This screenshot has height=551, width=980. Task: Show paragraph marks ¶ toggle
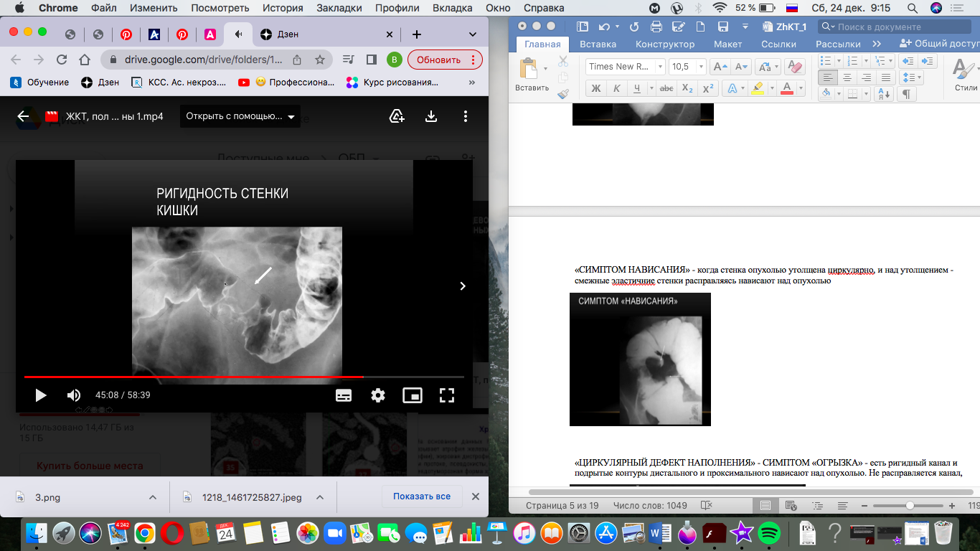[906, 94]
